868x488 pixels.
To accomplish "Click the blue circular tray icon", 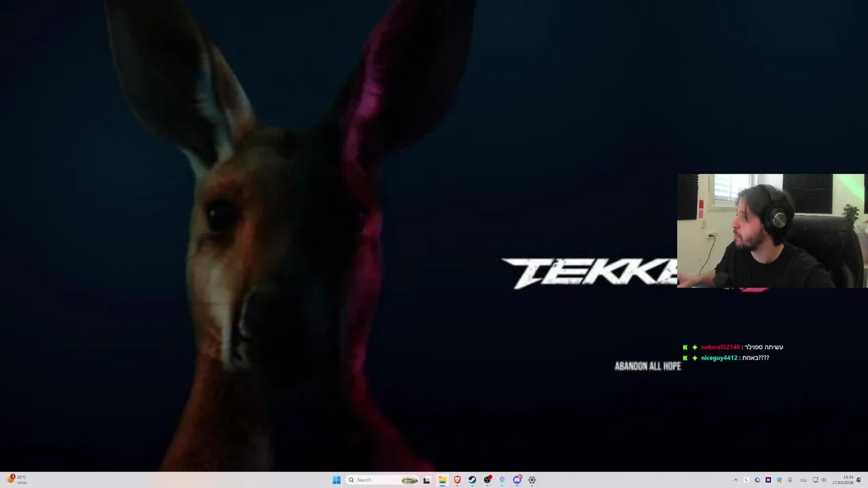I will click(757, 480).
